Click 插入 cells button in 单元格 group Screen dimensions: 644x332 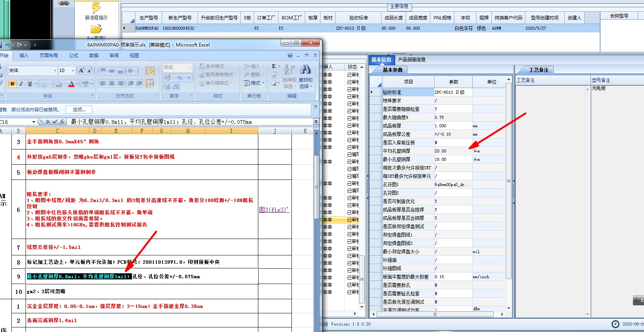tap(254, 66)
